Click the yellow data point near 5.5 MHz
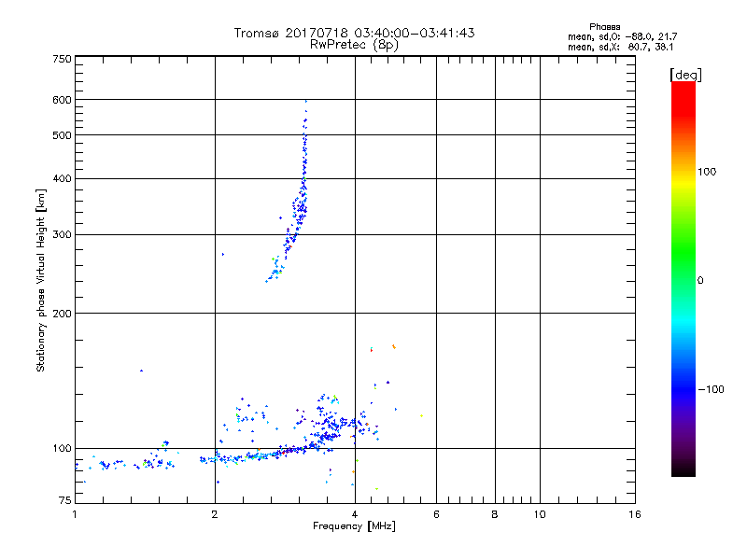 click(x=422, y=415)
